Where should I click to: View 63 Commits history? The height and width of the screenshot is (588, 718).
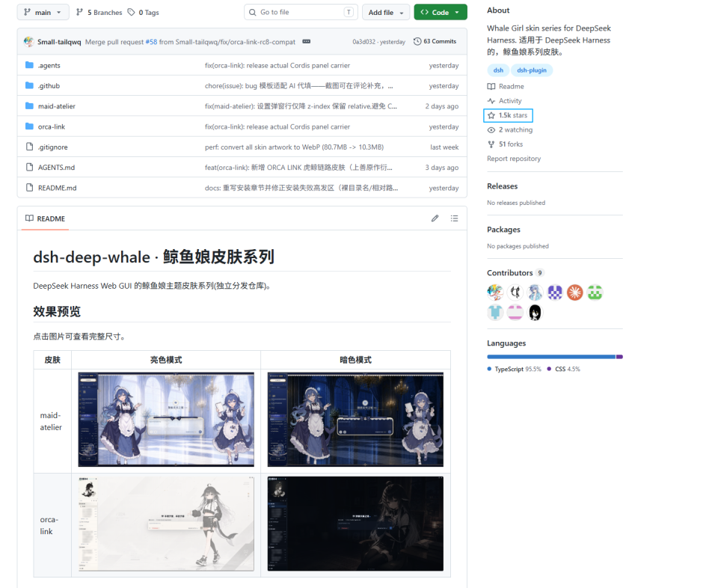pyautogui.click(x=435, y=41)
